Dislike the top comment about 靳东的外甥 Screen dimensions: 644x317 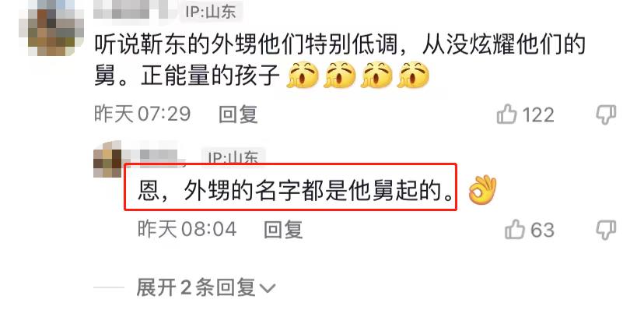(x=606, y=114)
